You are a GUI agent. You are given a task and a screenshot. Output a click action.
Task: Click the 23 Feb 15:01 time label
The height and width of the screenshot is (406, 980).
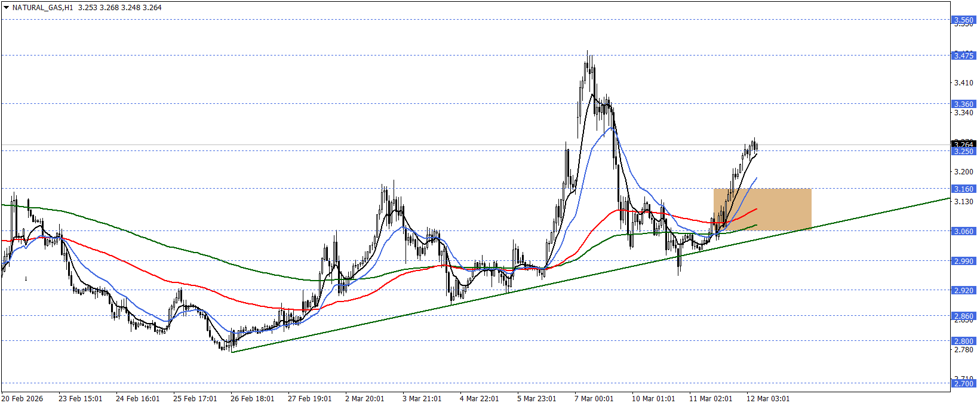pos(81,399)
